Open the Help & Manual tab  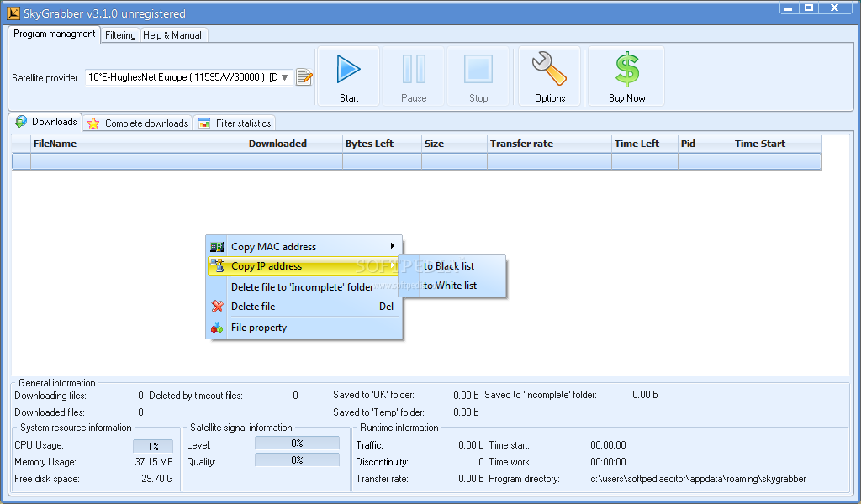click(172, 35)
